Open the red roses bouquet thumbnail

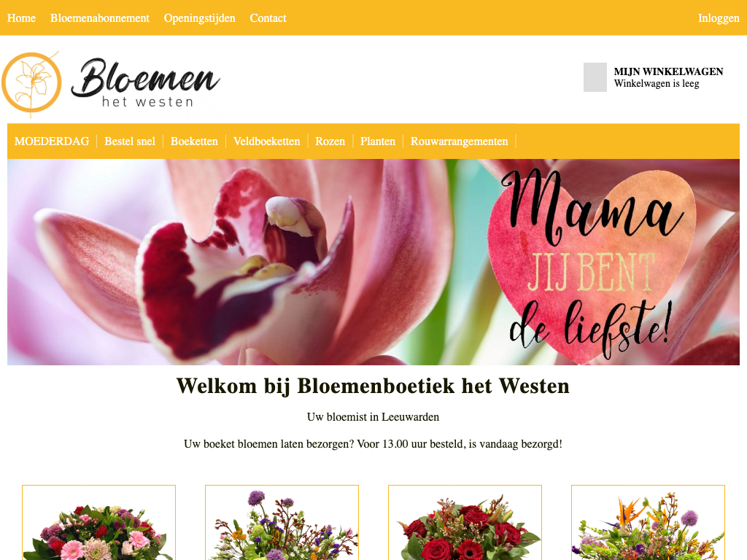[x=465, y=523]
